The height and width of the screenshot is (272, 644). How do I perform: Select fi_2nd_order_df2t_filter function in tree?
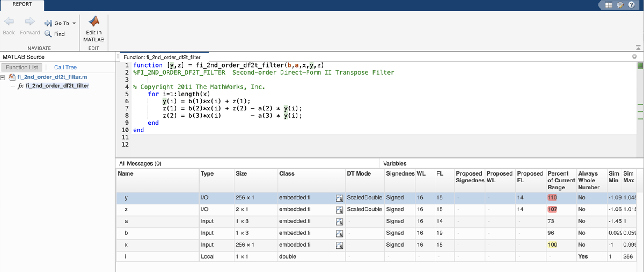57,85
